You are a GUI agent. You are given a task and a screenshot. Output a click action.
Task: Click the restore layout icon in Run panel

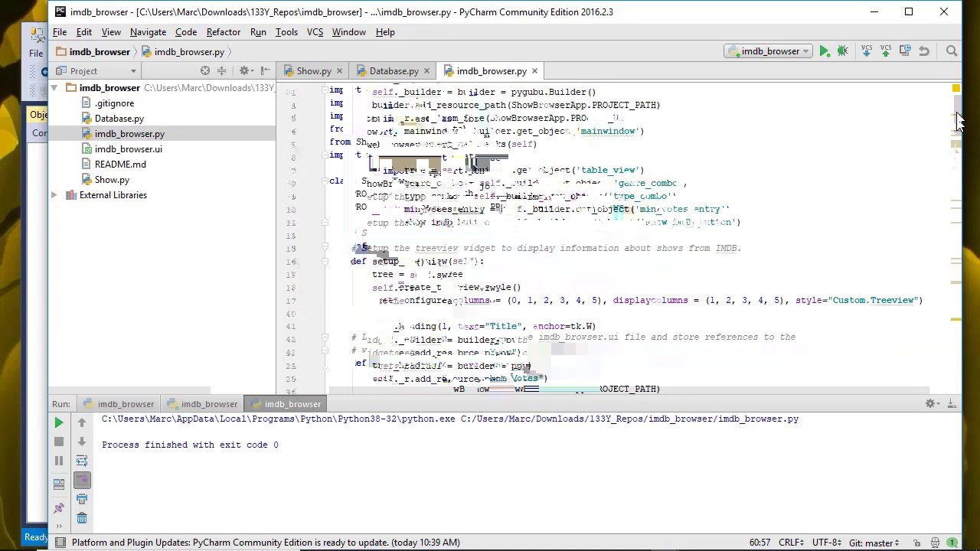tap(59, 484)
